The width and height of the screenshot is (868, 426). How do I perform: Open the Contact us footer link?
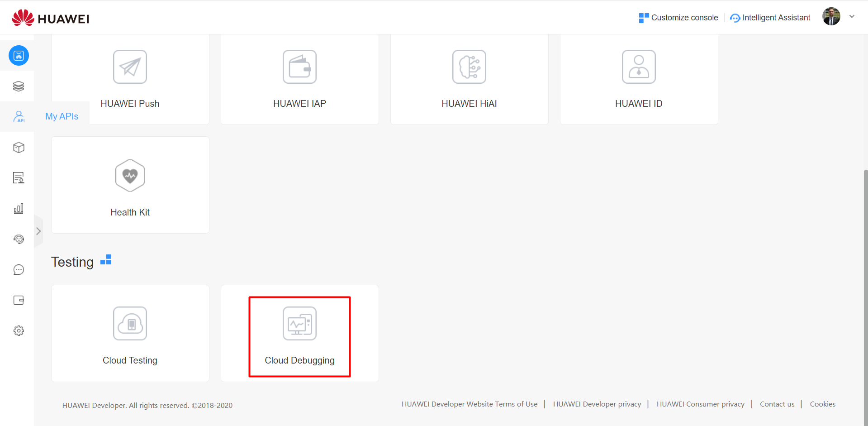click(777, 404)
